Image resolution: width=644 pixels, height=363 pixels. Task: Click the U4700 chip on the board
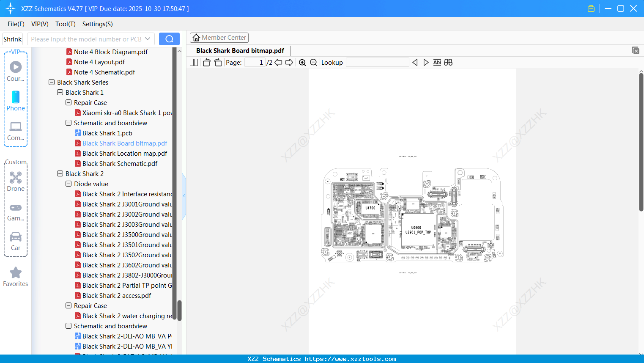click(x=370, y=208)
